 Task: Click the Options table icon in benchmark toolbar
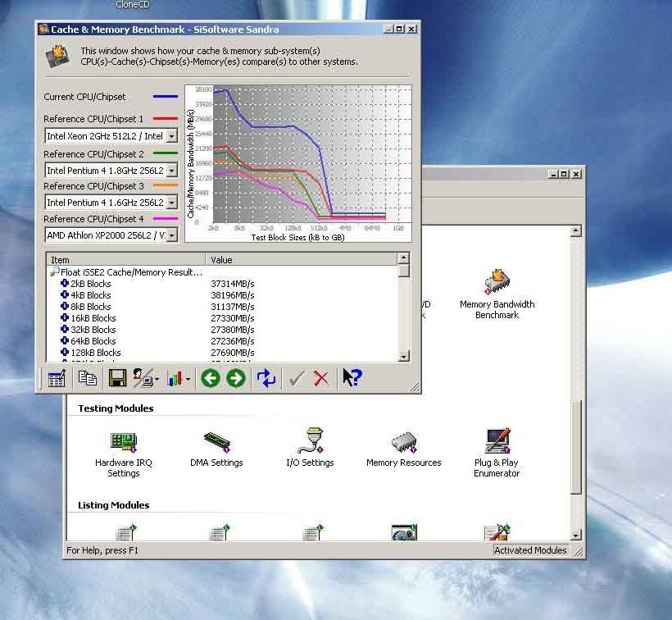(57, 379)
